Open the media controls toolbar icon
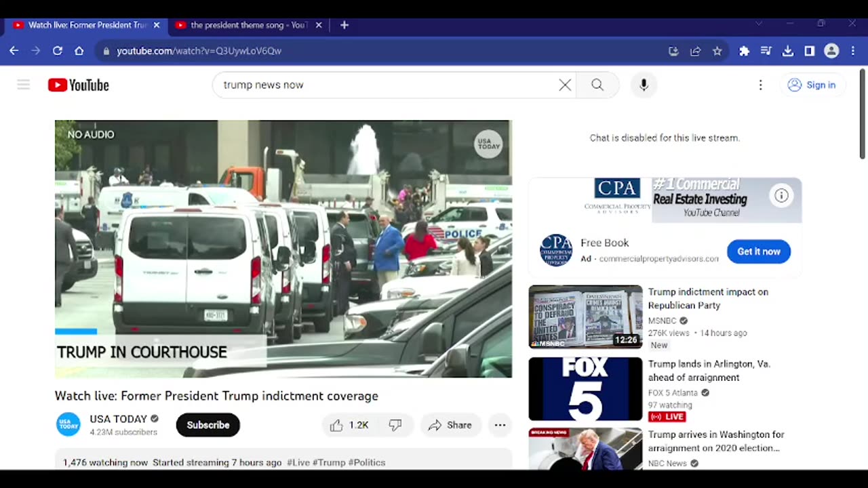 (766, 51)
